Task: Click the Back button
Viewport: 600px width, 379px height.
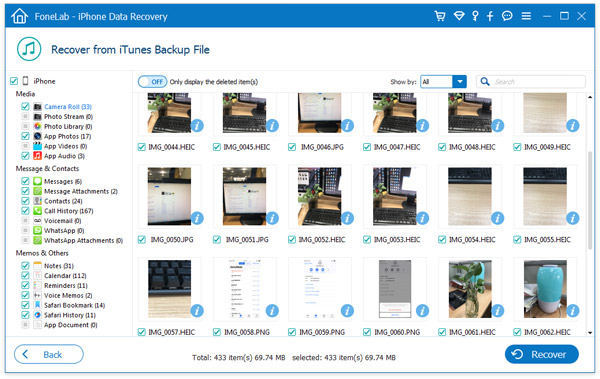Action: pyautogui.click(x=49, y=354)
